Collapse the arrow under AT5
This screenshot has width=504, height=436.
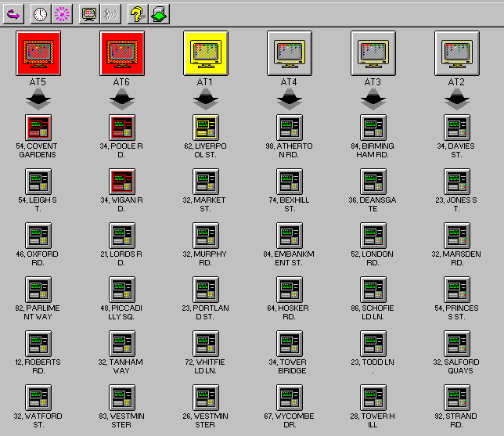coord(38,99)
